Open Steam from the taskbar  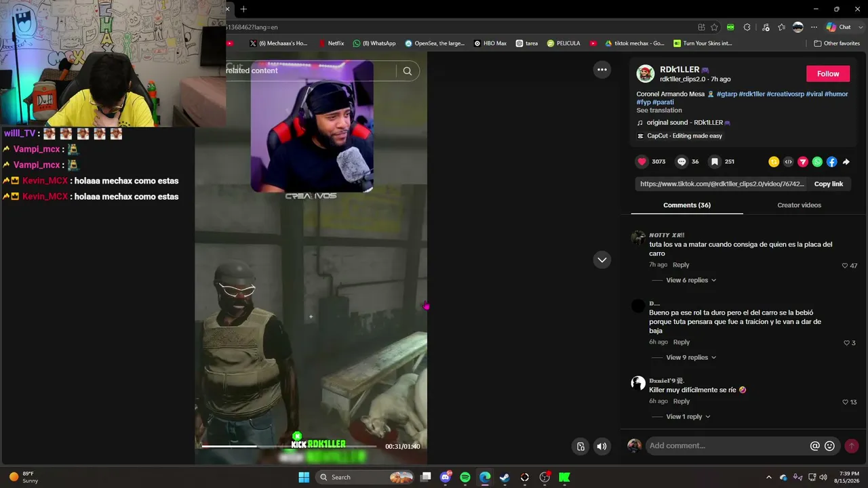click(505, 477)
